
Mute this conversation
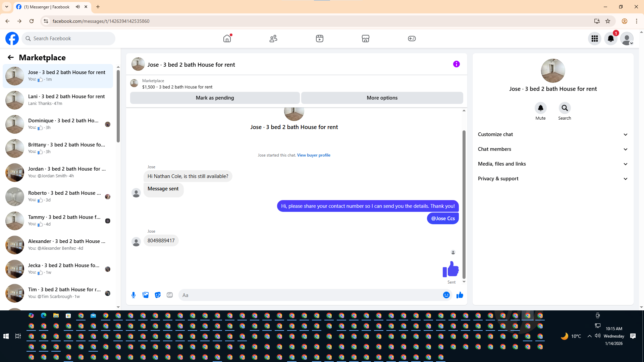(x=540, y=108)
